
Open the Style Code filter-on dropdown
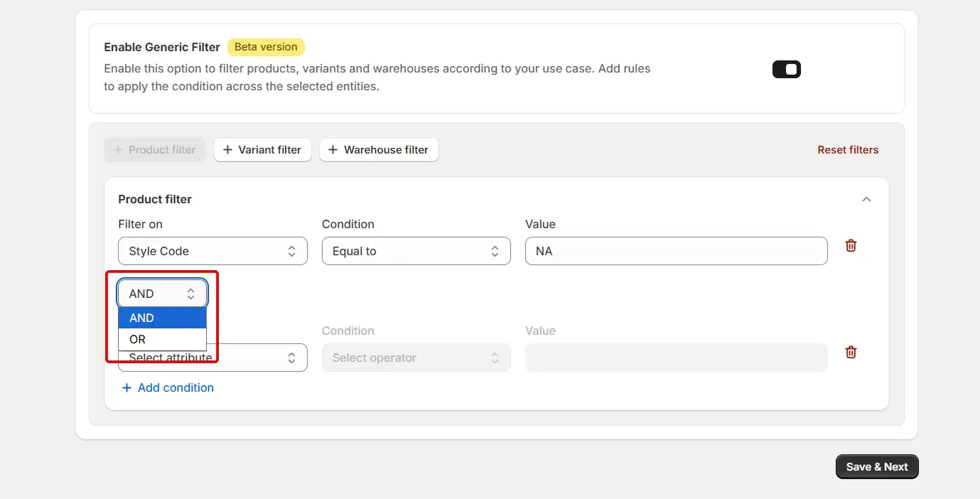[212, 251]
